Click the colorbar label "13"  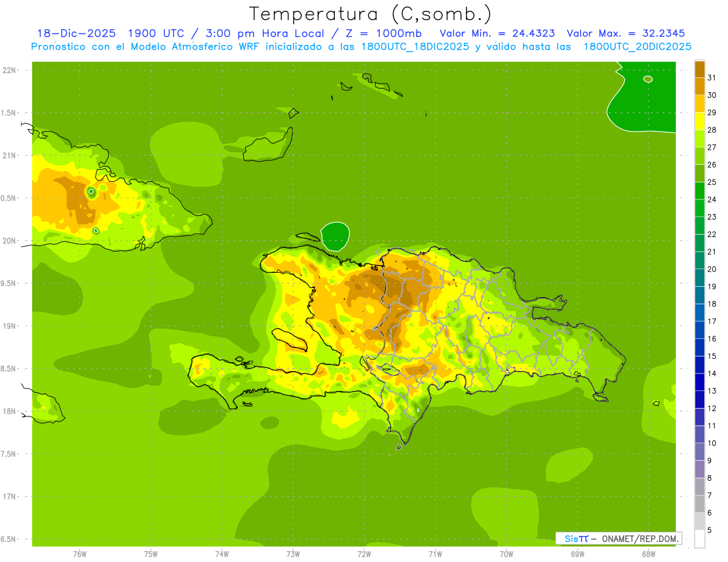pos(712,390)
